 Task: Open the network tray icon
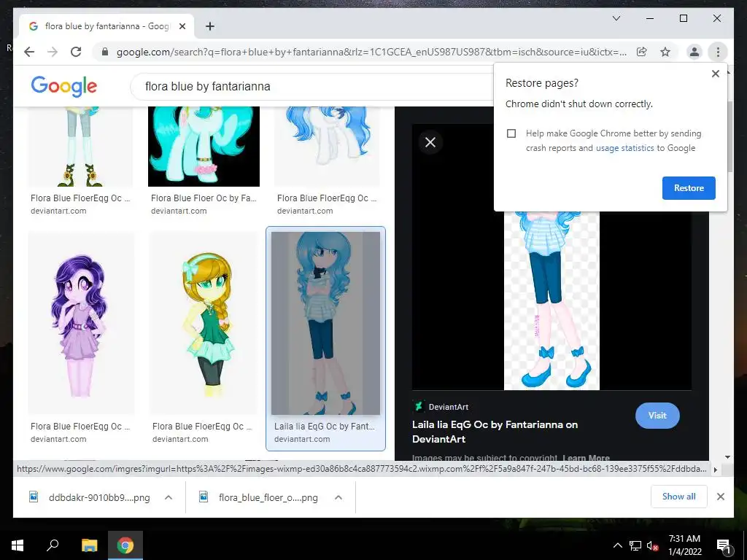635,545
